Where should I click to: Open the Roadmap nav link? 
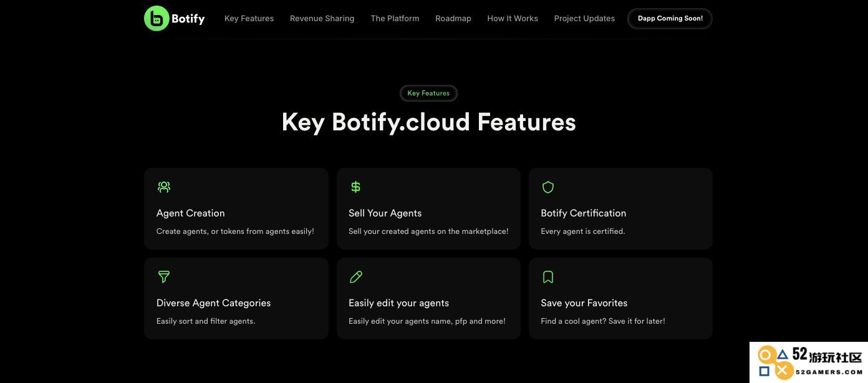(453, 19)
